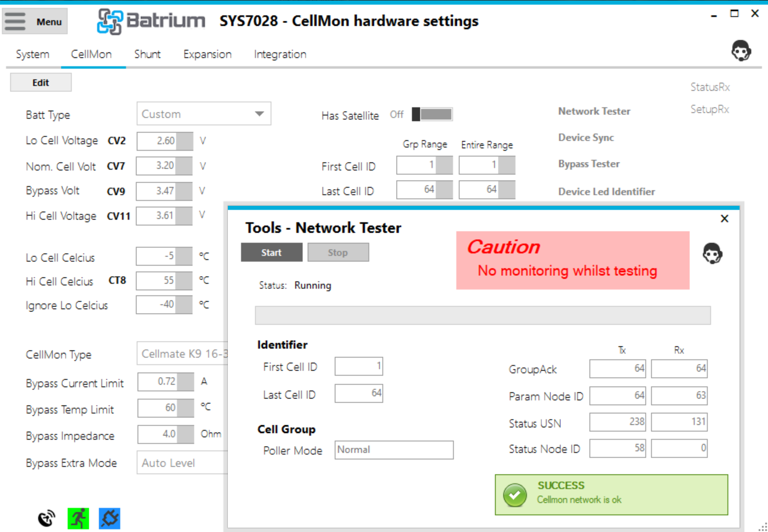768x532 pixels.
Task: Click the Start button in Network Tester
Action: [271, 252]
